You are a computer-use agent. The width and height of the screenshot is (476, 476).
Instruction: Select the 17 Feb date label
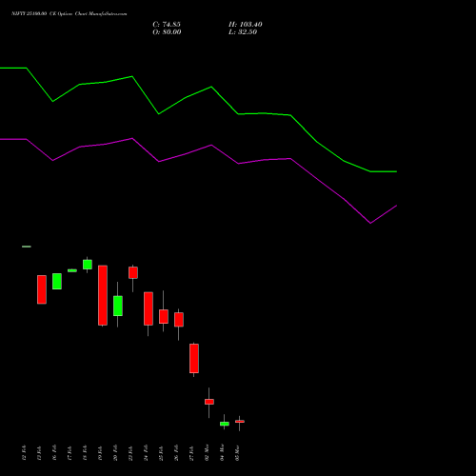click(69, 453)
